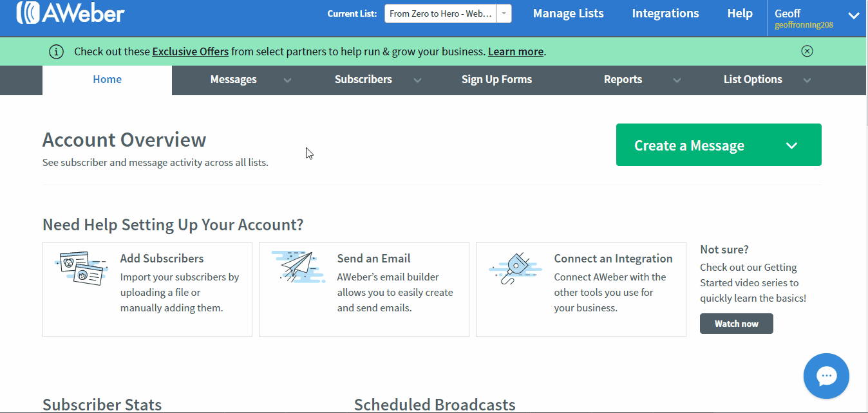Expand the Subscribers menu arrow
The width and height of the screenshot is (868, 413).
coord(417,80)
